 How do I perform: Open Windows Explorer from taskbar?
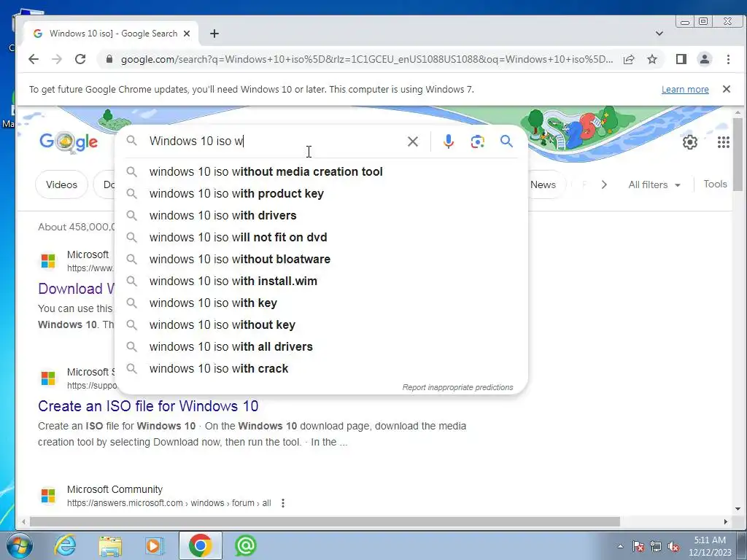pos(110,545)
